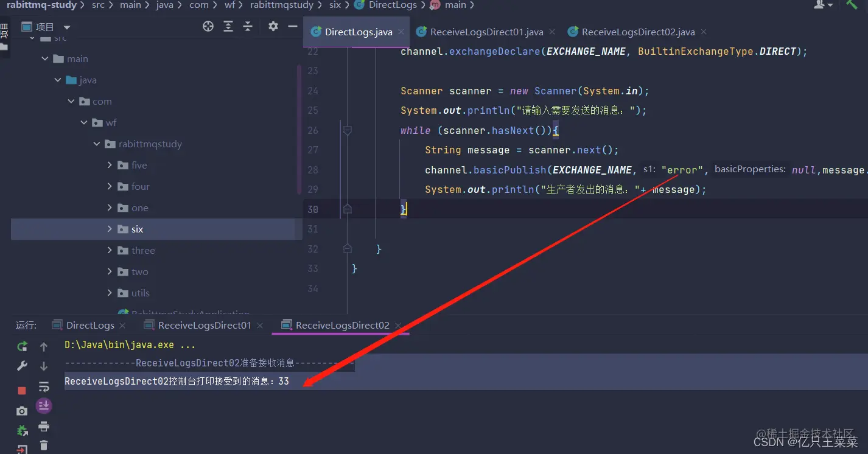Select the six package row

pos(156,229)
